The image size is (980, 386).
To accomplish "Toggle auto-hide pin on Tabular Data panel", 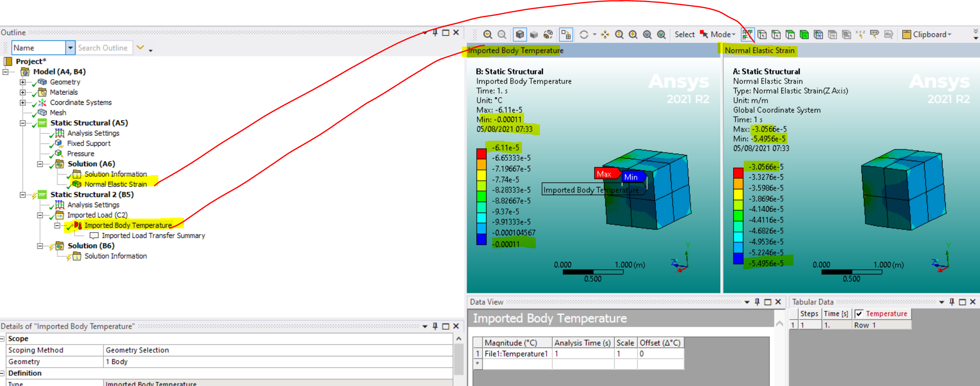I will (952, 302).
